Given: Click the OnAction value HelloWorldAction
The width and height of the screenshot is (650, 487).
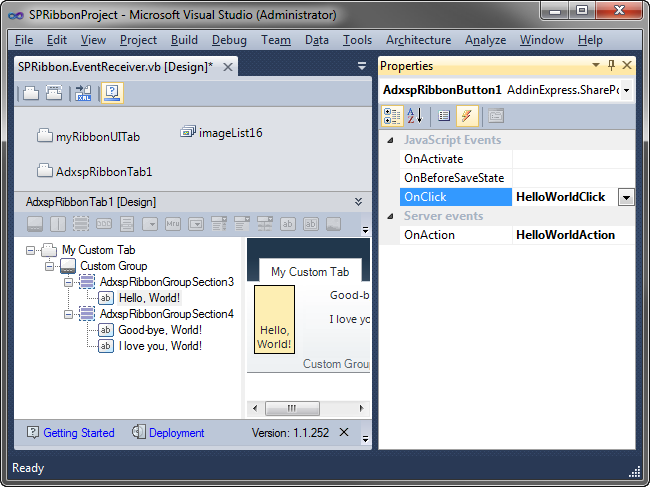Looking at the screenshot, I should coord(565,235).
